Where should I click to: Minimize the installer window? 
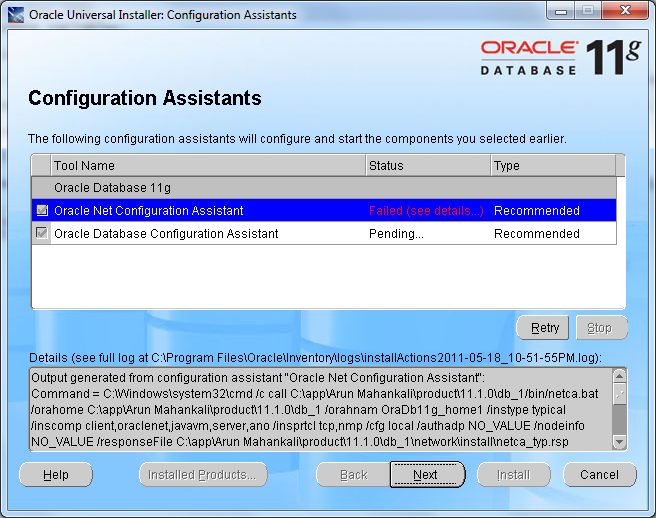(561, 10)
